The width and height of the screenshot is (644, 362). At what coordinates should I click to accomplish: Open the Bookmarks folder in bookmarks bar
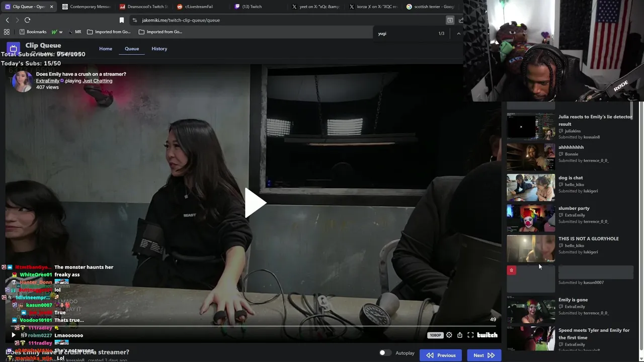33,32
